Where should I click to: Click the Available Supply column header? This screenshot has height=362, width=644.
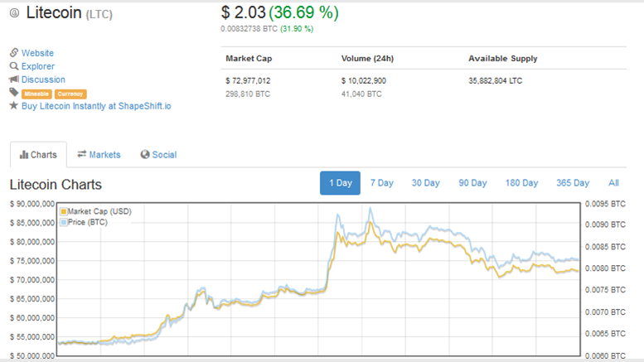coord(503,59)
